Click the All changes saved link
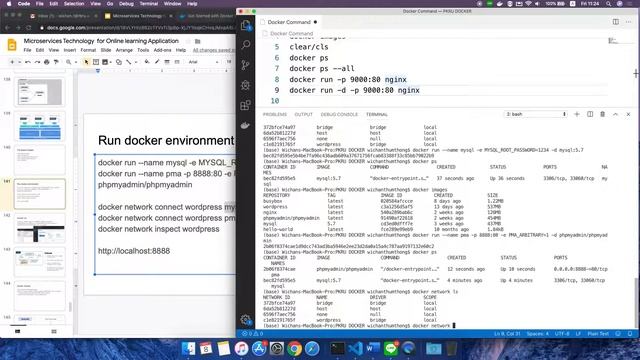The image size is (640, 360). pos(213,50)
